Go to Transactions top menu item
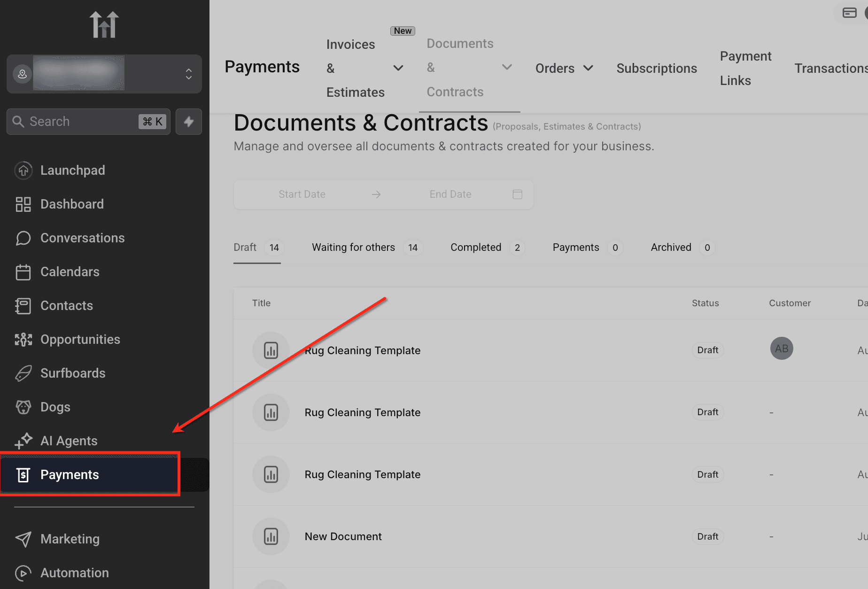Screen dimensions: 868x589 click(x=831, y=68)
